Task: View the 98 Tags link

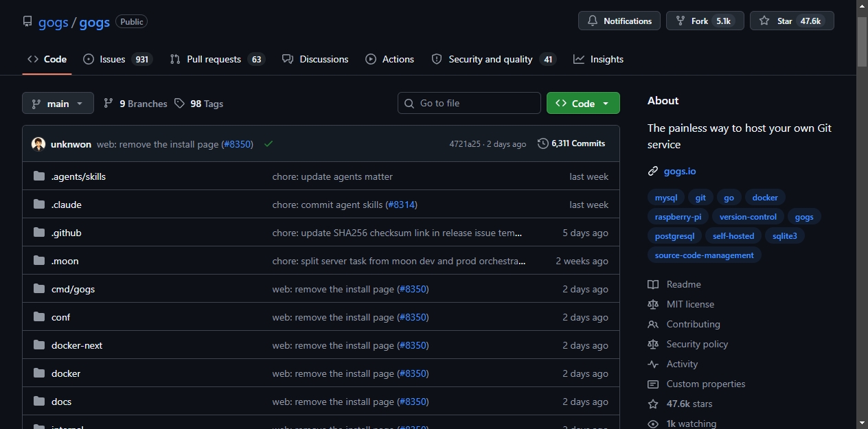Action: click(198, 104)
